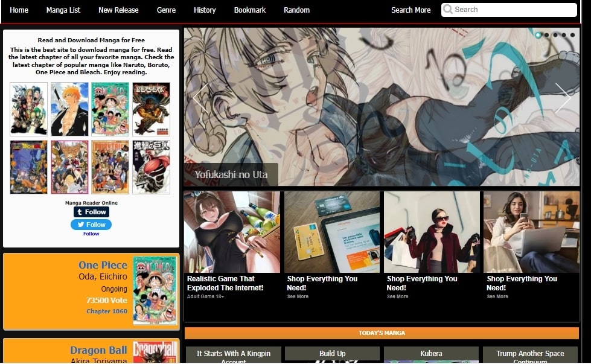The height and width of the screenshot is (364, 591).
Task: Open the Bookmark page
Action: click(250, 10)
